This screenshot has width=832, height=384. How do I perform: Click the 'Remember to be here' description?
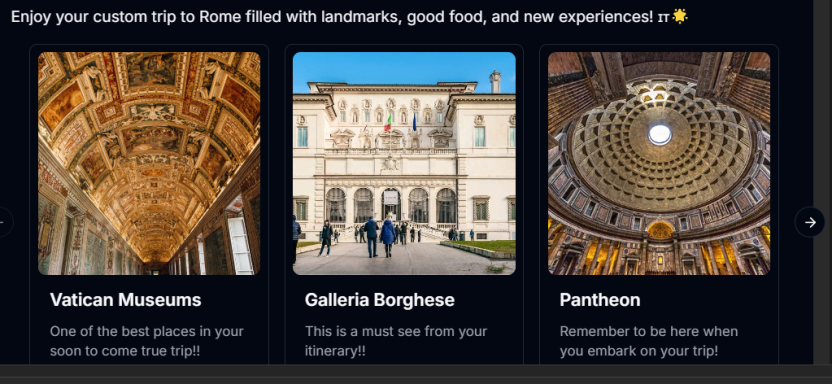point(648,341)
